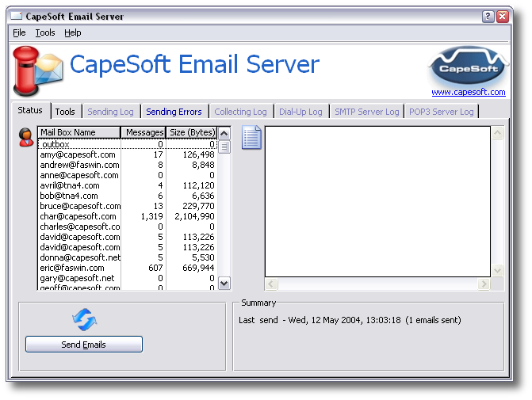Open the Help menu

(73, 32)
